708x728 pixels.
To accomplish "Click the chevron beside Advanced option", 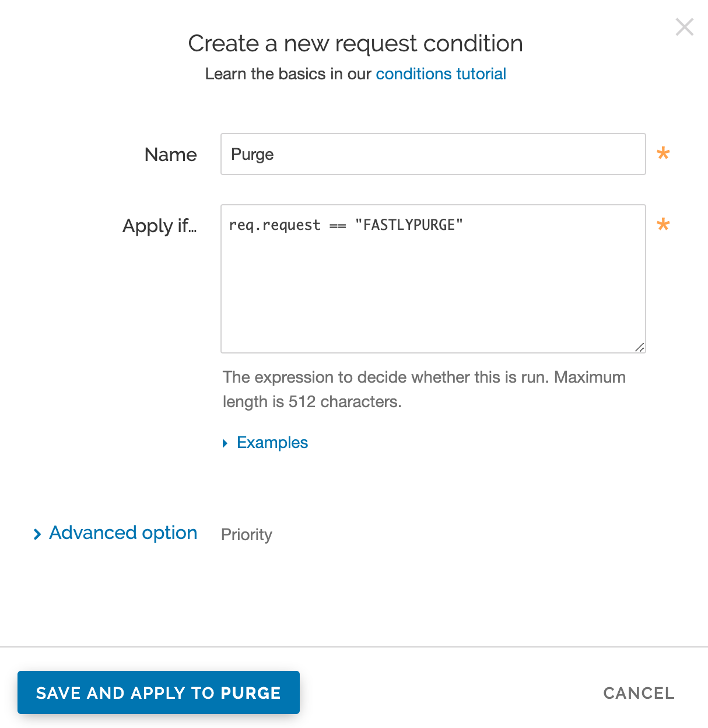I will pyautogui.click(x=37, y=534).
